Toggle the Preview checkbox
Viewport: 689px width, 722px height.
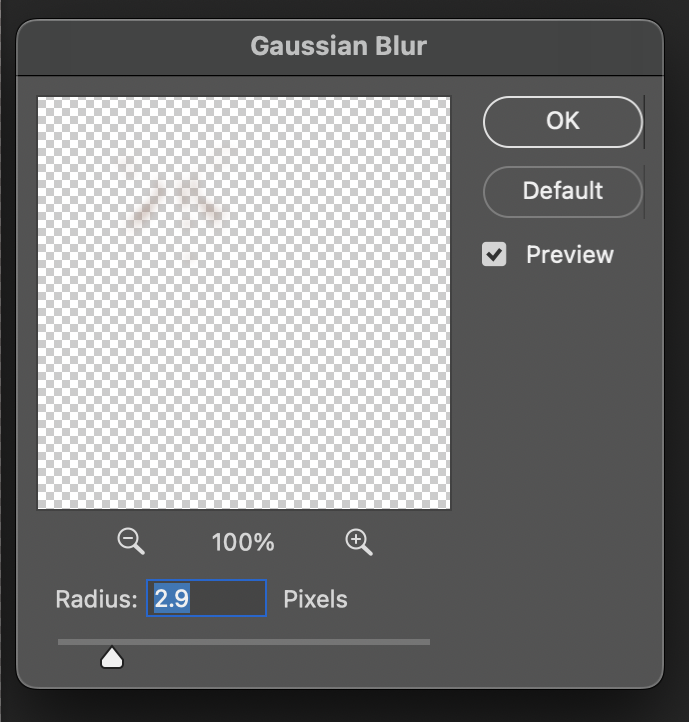tap(494, 255)
